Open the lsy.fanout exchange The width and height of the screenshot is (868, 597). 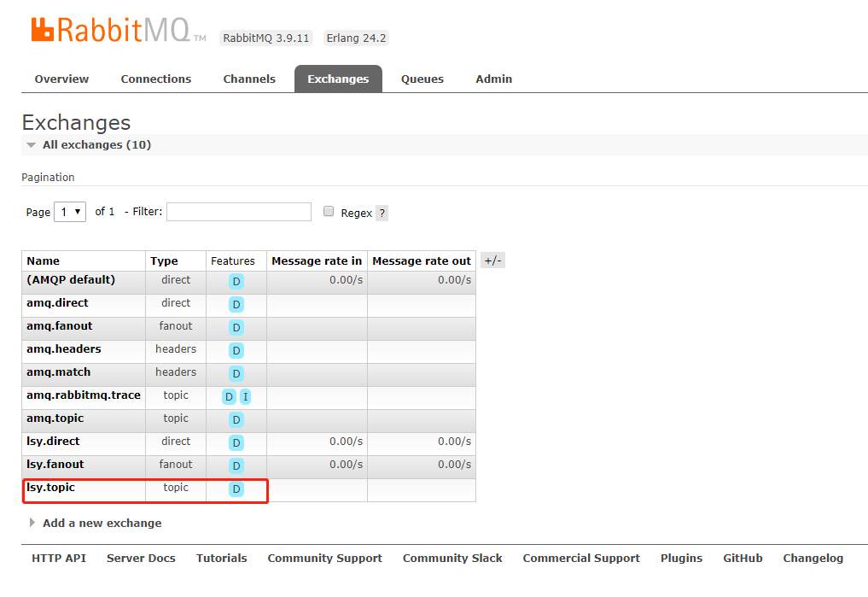[x=55, y=464]
